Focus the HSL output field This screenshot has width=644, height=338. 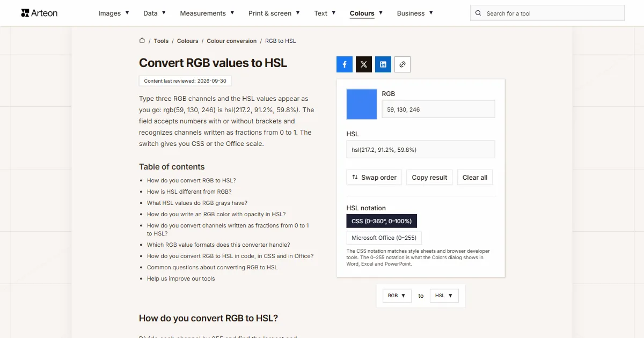(x=421, y=150)
